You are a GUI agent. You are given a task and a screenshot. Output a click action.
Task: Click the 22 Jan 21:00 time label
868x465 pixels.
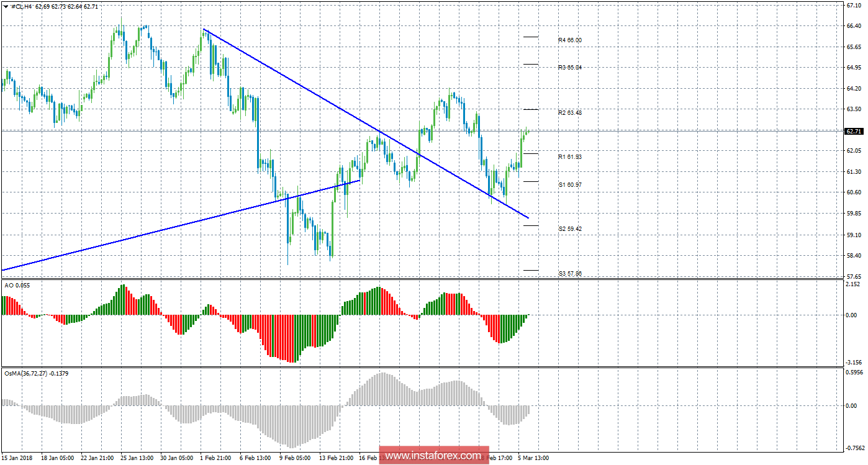click(x=97, y=458)
